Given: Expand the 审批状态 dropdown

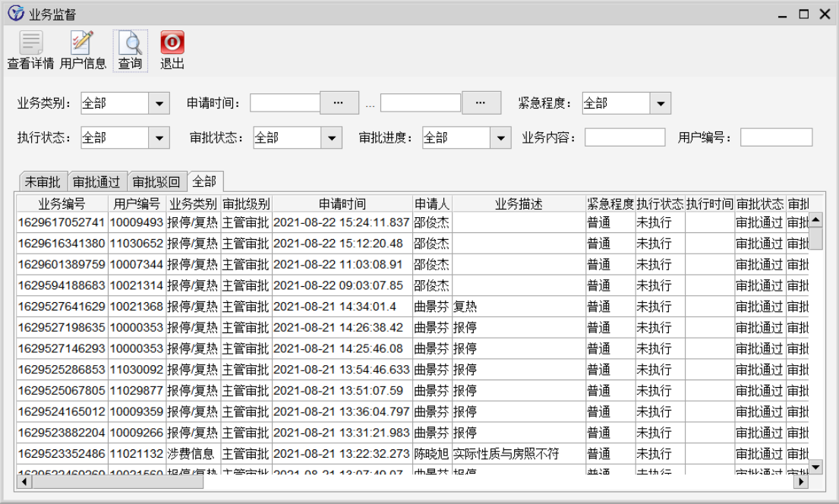Looking at the screenshot, I should tap(331, 138).
